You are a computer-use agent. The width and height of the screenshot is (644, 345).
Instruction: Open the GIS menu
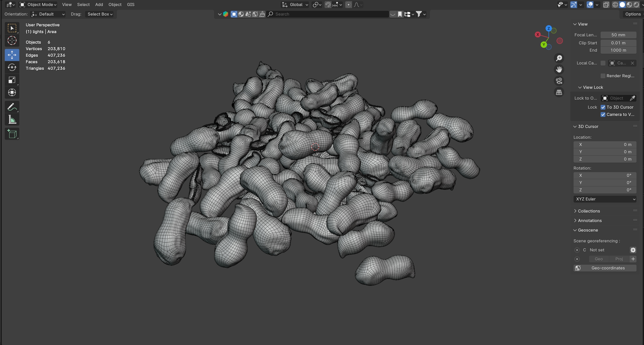(131, 5)
